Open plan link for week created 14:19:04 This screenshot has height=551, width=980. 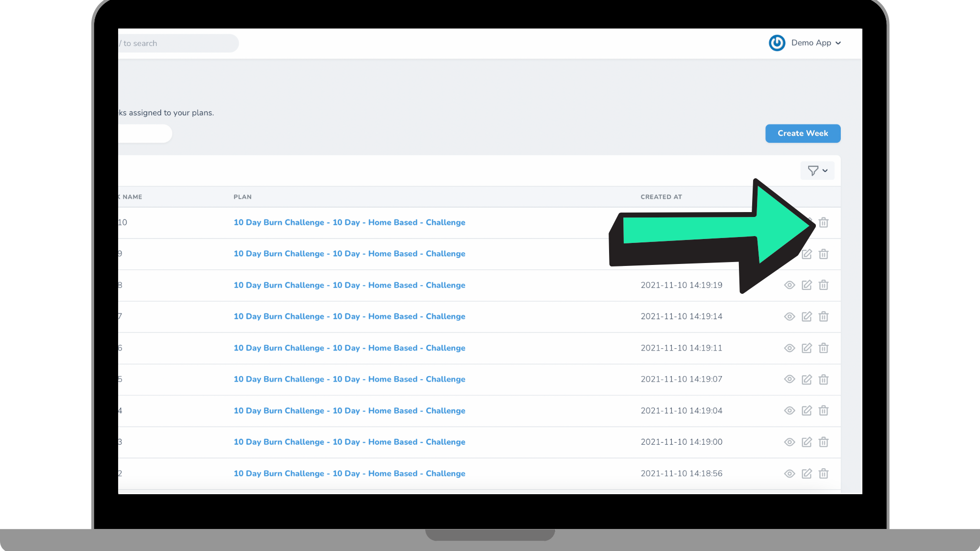tap(349, 410)
